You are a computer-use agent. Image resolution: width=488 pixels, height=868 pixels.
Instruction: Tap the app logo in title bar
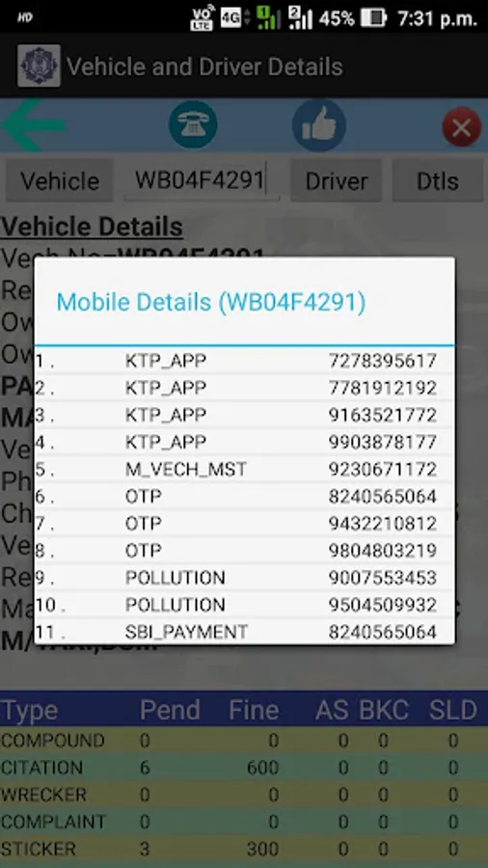(39, 66)
